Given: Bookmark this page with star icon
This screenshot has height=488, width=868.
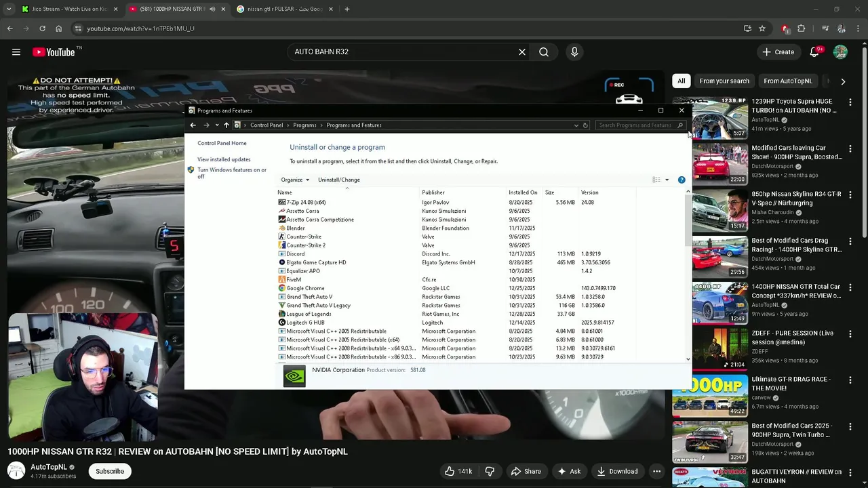Looking at the screenshot, I should click(x=762, y=28).
